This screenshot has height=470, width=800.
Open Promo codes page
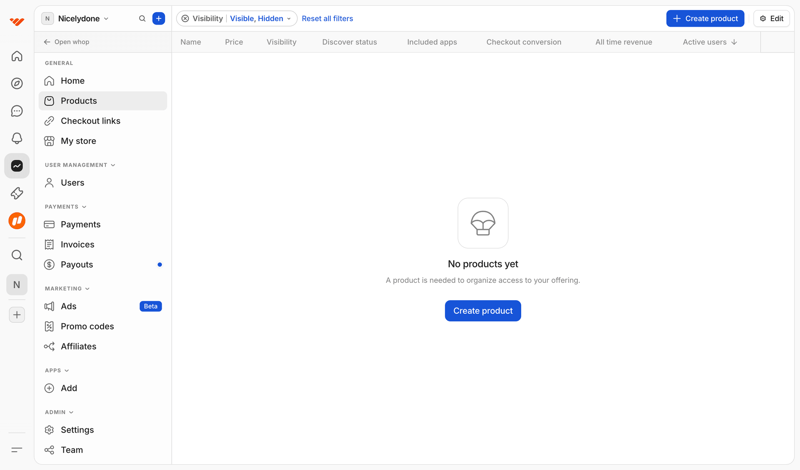point(103,326)
